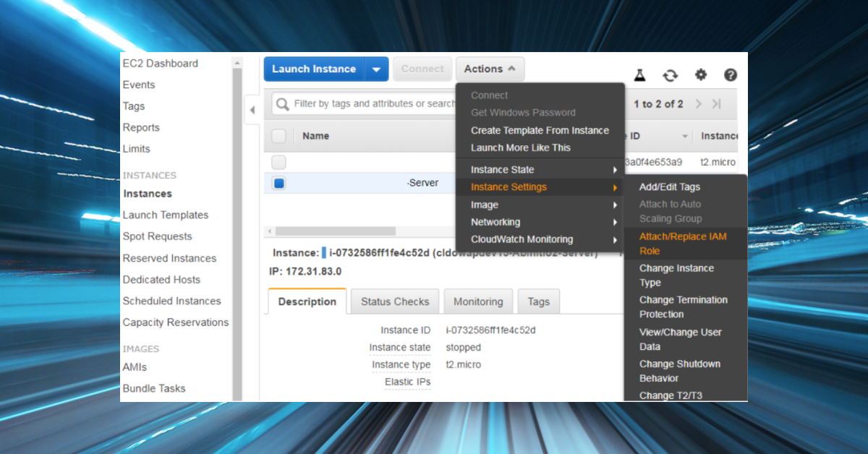Screen dimensions: 868x454
Task: Switch to the Tags tab
Action: (538, 301)
